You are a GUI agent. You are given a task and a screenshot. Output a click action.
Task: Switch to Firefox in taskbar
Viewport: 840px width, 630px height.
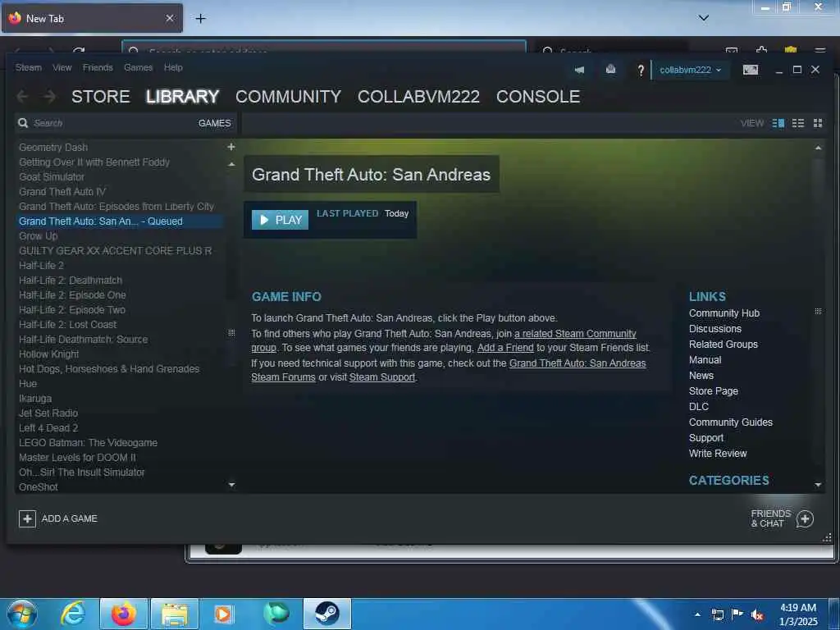point(124,614)
